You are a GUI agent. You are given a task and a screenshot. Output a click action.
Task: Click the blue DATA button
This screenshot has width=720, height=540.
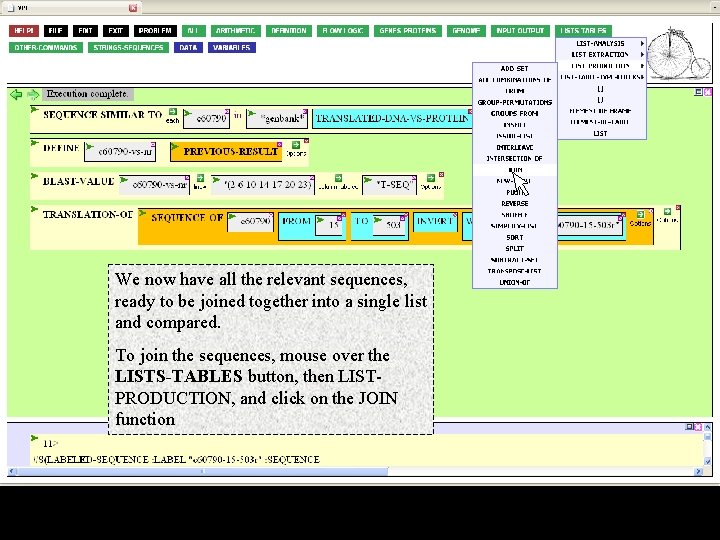click(188, 48)
